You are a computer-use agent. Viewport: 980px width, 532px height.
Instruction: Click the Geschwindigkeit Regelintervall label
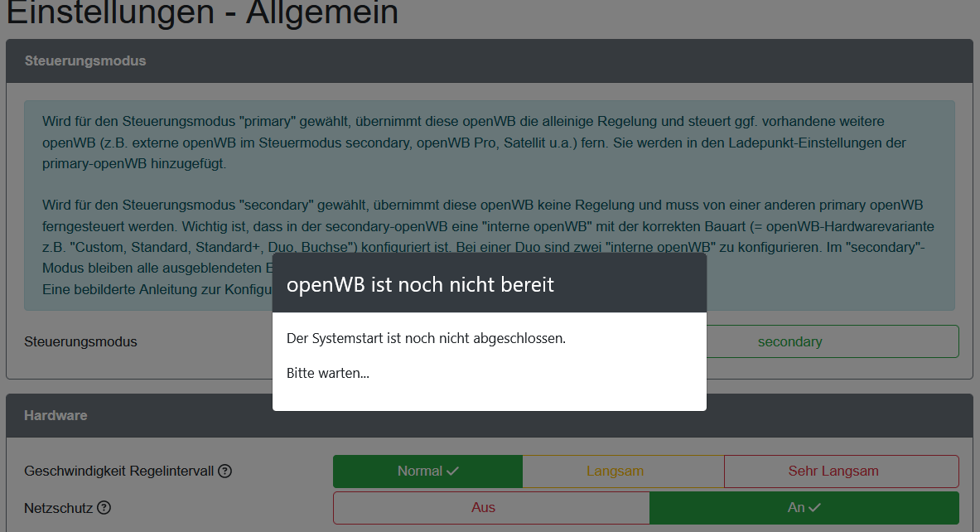118,472
